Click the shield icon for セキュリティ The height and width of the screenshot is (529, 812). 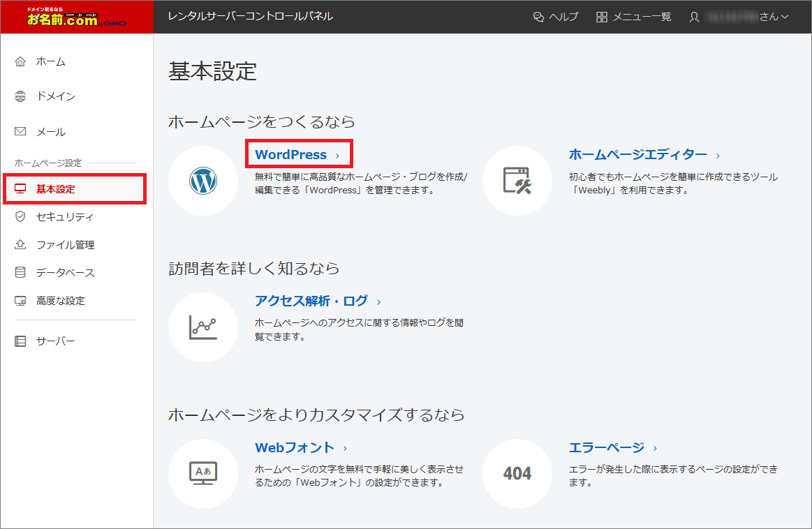coord(21,216)
